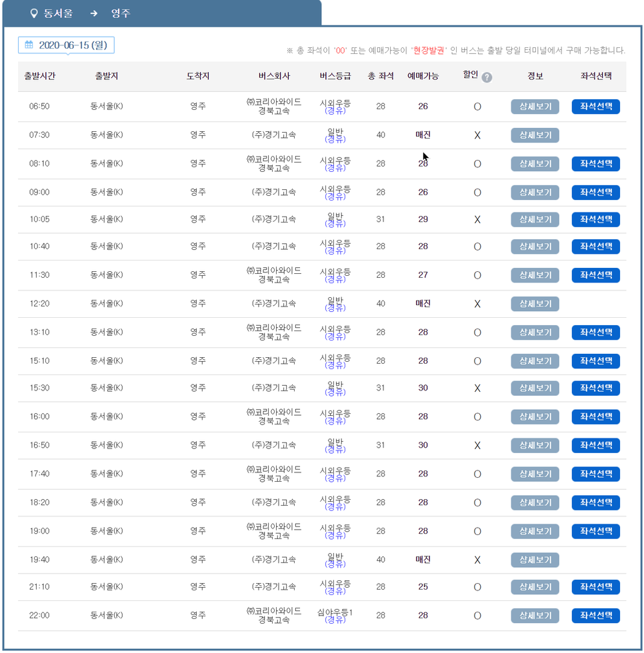Click the 06:50 departure time cell
Viewport: 644px width, 653px height.
pos(39,107)
